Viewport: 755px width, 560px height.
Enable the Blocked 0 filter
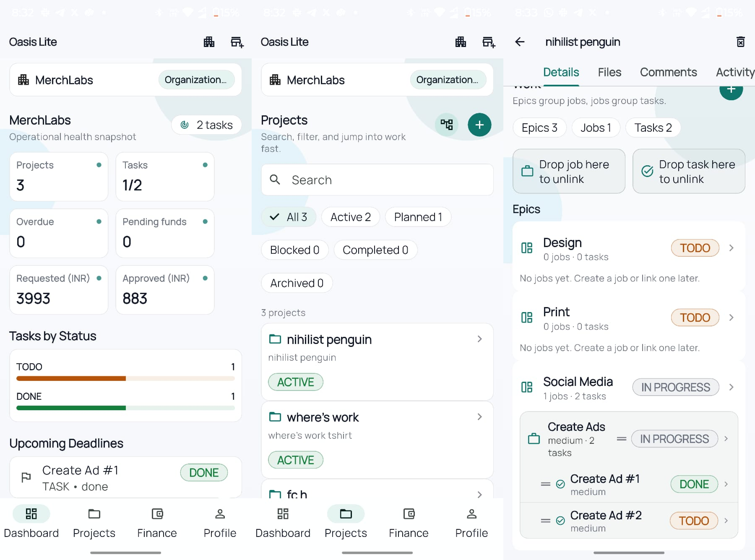click(x=294, y=250)
